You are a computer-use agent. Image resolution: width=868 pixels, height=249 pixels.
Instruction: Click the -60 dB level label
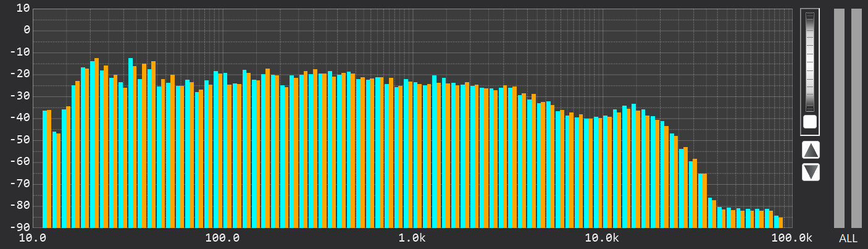point(19,162)
